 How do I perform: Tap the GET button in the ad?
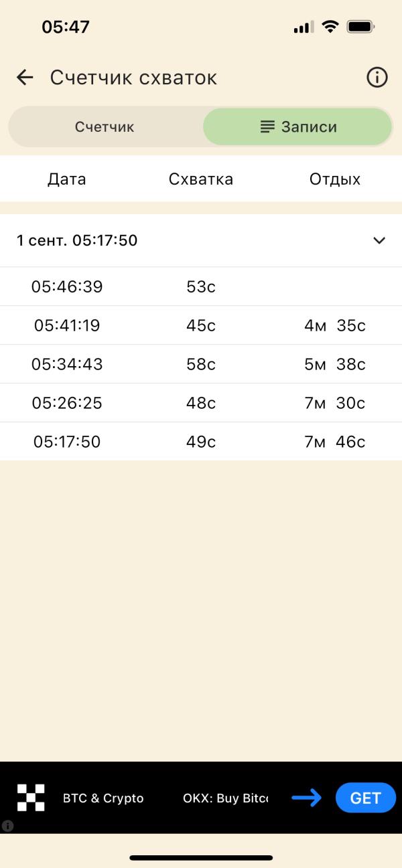(366, 798)
